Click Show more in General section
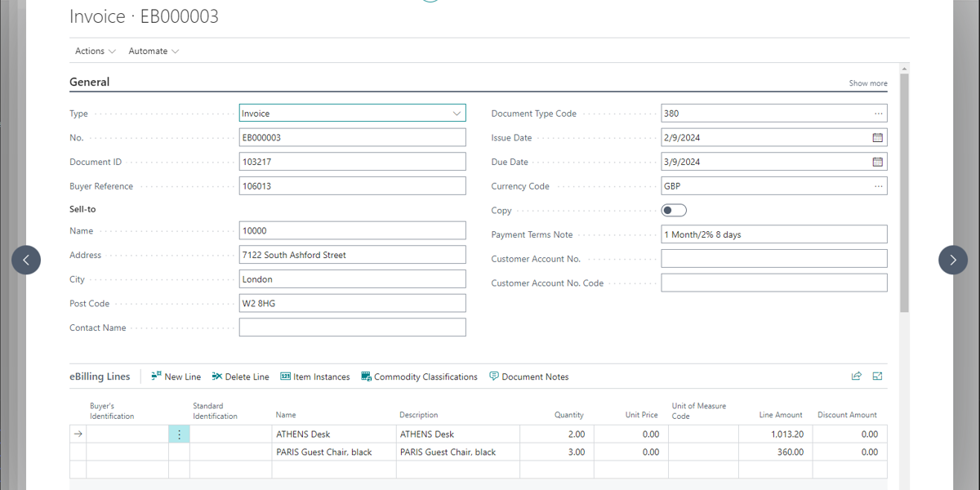Viewport: 980px width, 490px height. tap(867, 83)
